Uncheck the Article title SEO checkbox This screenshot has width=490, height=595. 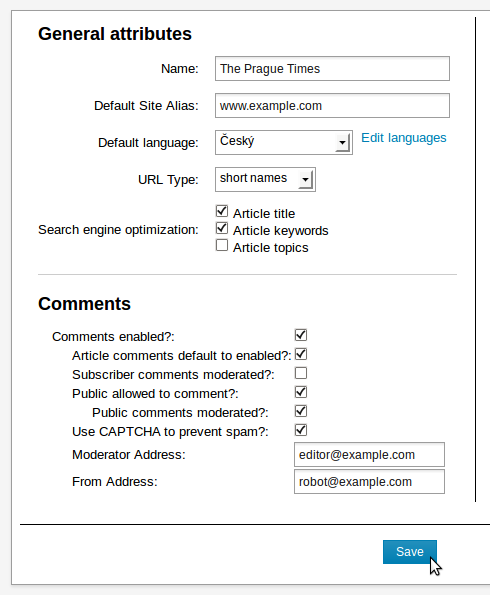222,211
